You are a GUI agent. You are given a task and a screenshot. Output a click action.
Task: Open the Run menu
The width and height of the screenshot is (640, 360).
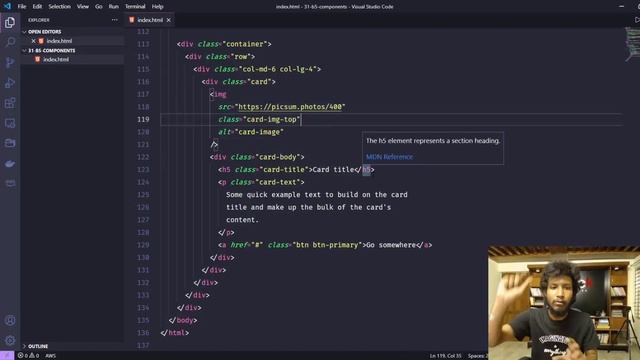(x=114, y=7)
